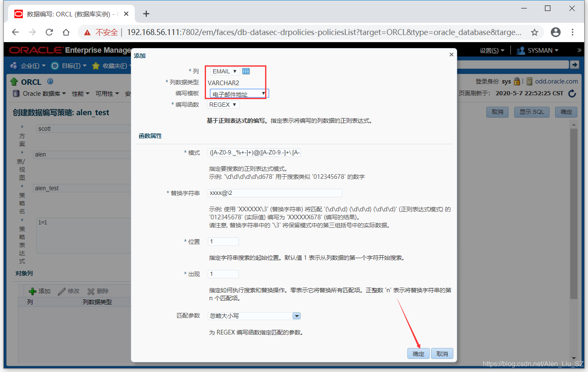Click the header search field
588x372 pixels.
[513, 65]
